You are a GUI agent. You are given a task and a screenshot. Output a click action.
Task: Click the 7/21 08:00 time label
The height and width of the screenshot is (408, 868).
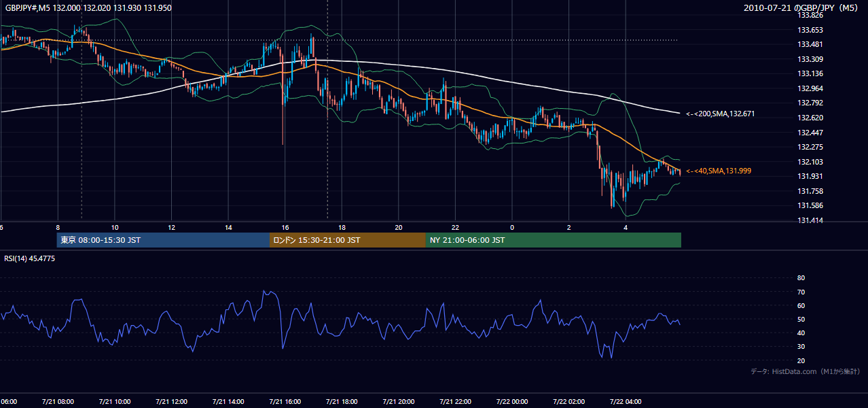tap(58, 402)
